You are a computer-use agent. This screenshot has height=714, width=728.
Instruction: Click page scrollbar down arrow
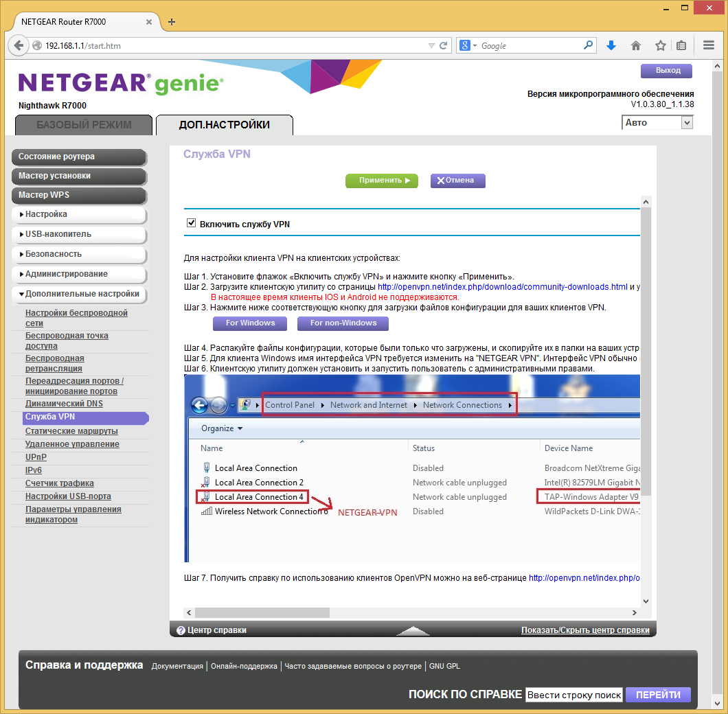click(718, 703)
